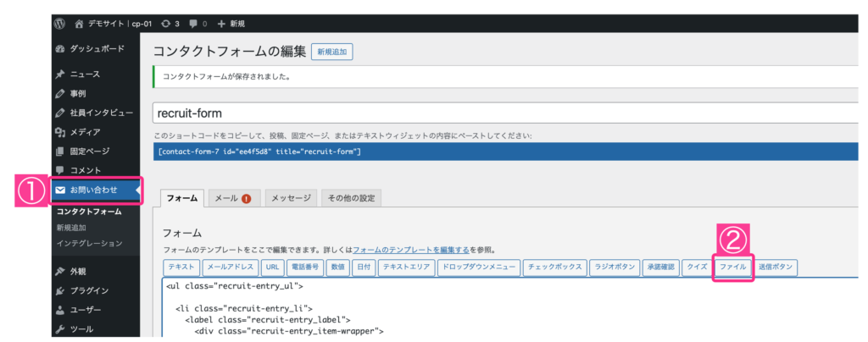The width and height of the screenshot is (868, 342).
Task: Click 新規追加 submenu under お問い合わせ
Action: tap(71, 228)
